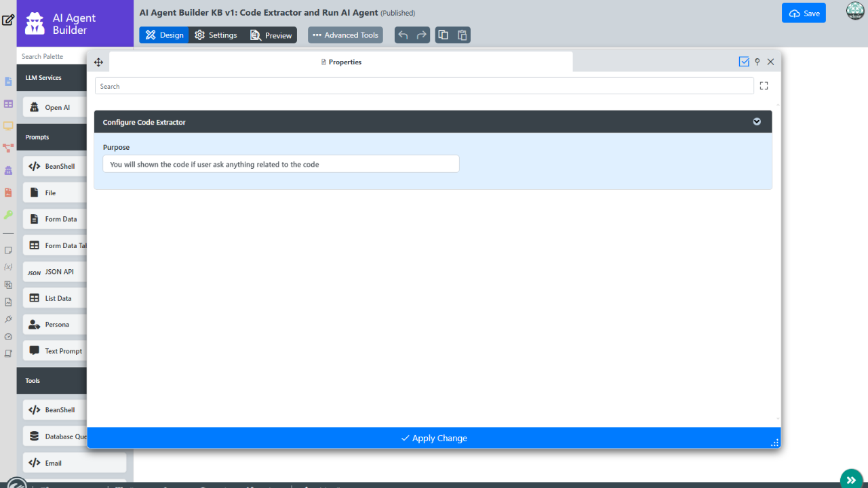868x488 pixels.
Task: Click the copy icon in the toolbar
Action: pyautogui.click(x=443, y=35)
